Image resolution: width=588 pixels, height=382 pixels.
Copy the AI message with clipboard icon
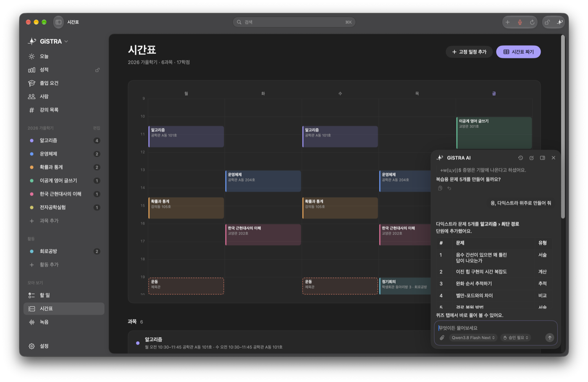(x=440, y=188)
